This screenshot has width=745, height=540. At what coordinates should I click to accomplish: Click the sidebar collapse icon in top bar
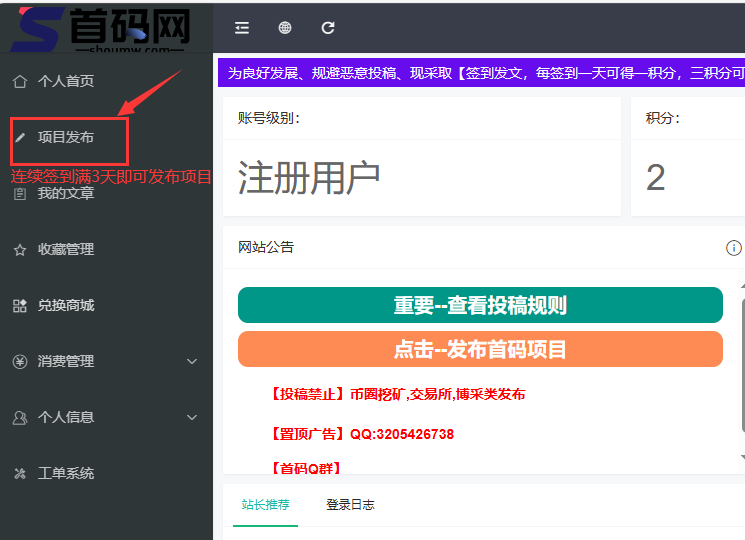tap(242, 28)
